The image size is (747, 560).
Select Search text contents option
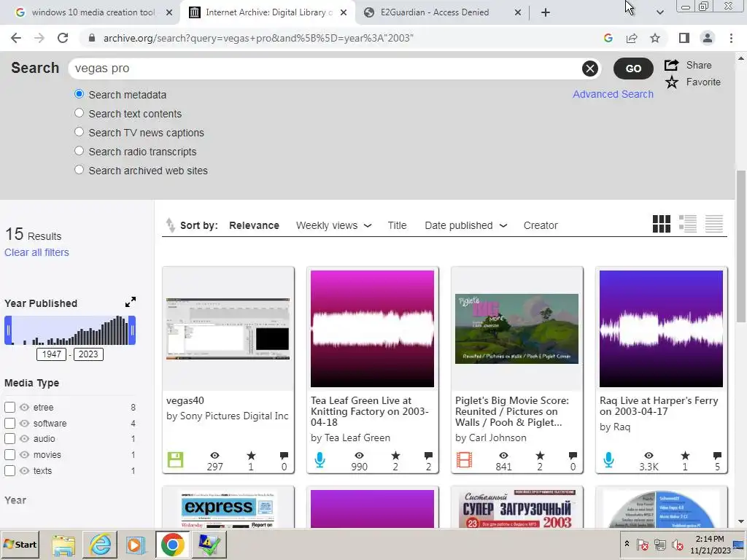click(x=79, y=113)
